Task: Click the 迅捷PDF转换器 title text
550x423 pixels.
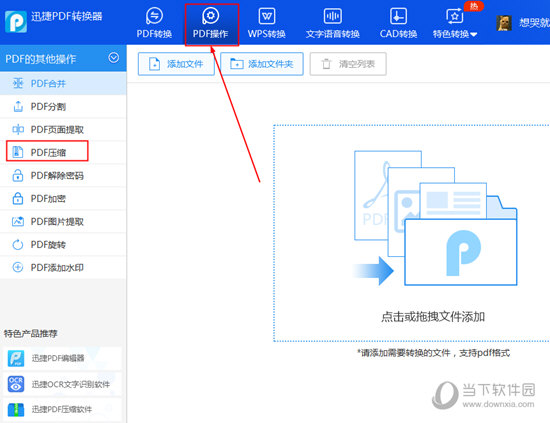Action: (67, 16)
